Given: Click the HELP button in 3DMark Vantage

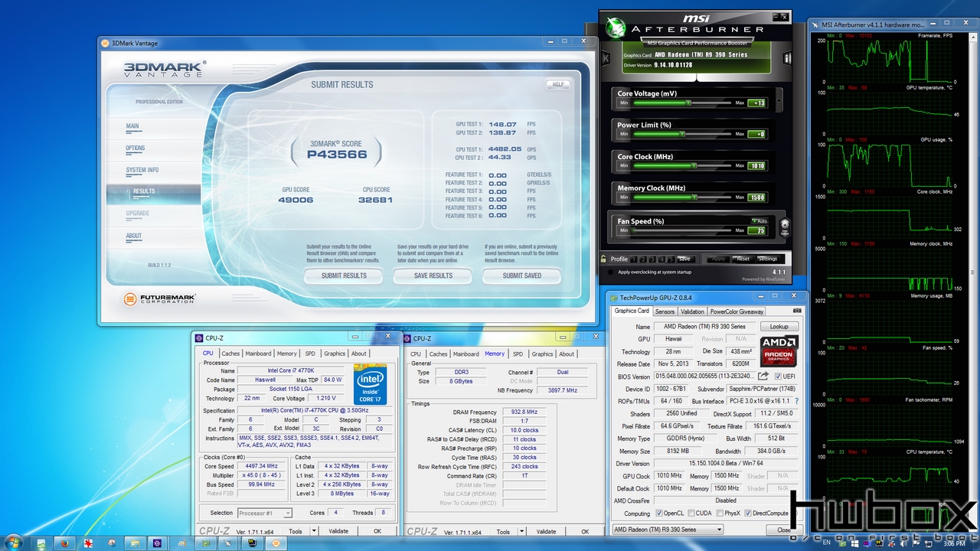Looking at the screenshot, I should [x=558, y=84].
